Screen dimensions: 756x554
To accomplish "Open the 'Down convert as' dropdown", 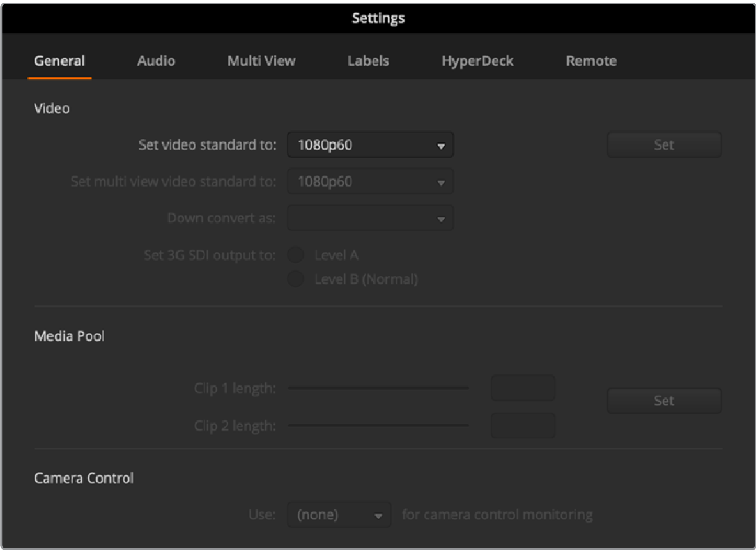I will tap(371, 219).
